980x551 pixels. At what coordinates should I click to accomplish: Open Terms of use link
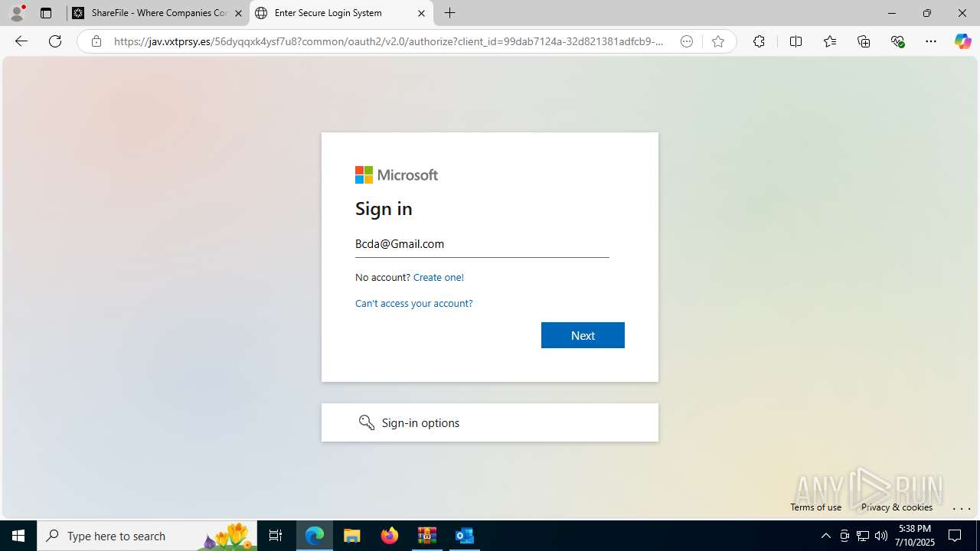click(x=816, y=507)
